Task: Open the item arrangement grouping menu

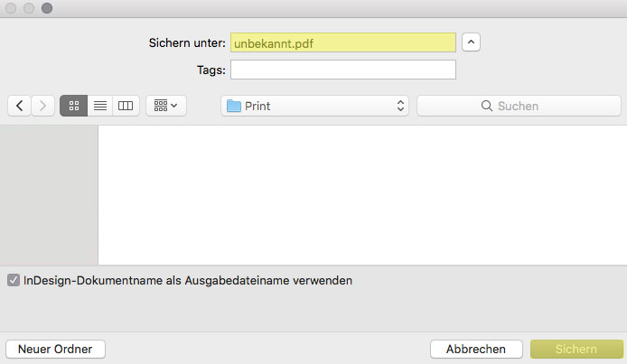Action: tap(166, 106)
